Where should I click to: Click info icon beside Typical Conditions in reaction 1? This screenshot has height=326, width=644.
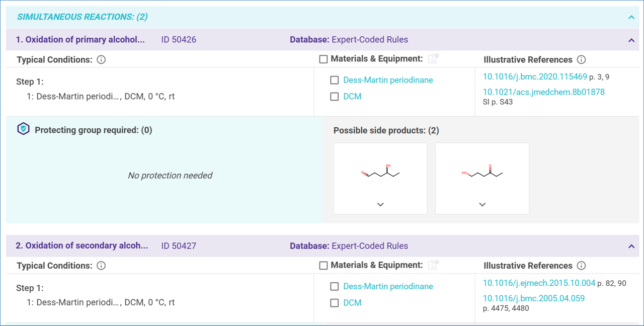101,60
